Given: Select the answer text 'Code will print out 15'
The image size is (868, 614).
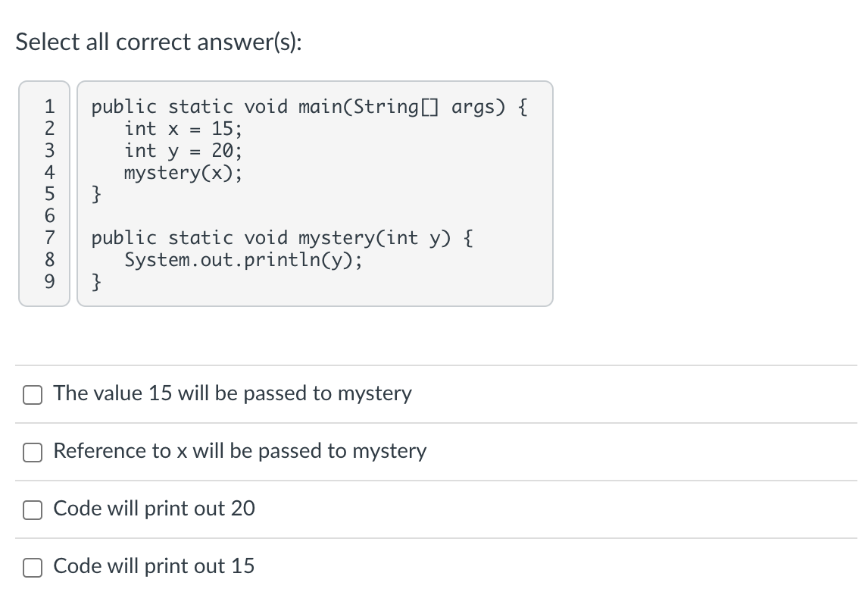Looking at the screenshot, I should coord(154,565).
